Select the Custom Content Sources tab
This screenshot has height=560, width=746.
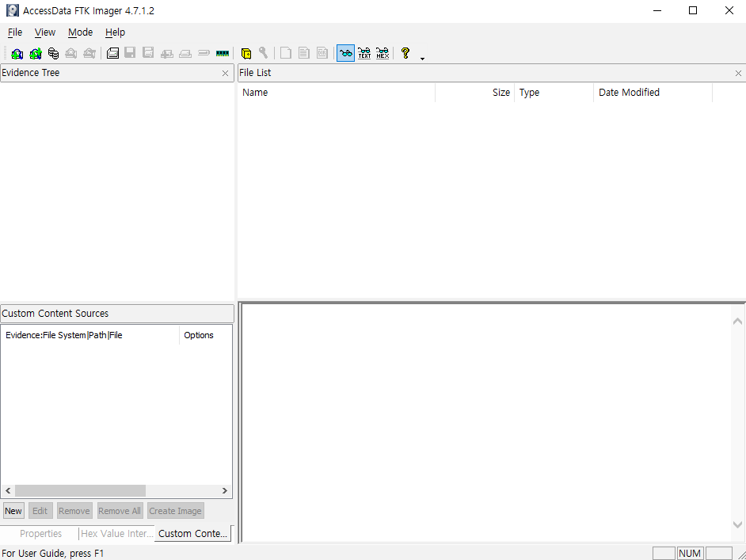[x=192, y=533]
